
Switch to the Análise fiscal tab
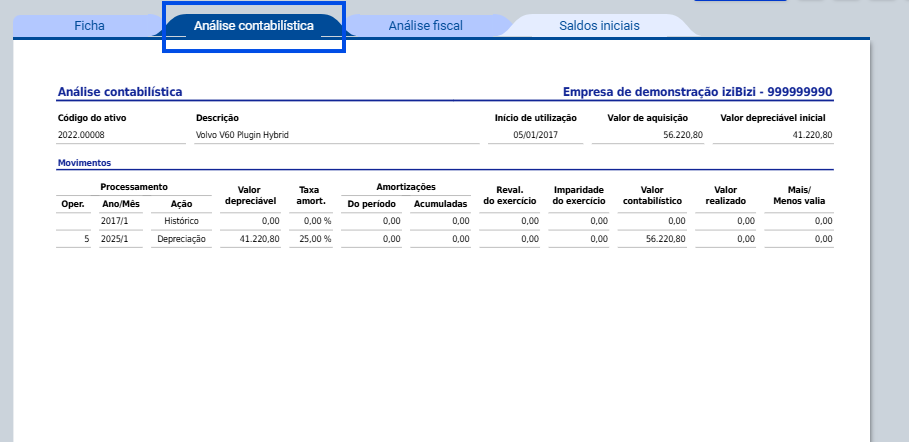click(x=426, y=26)
